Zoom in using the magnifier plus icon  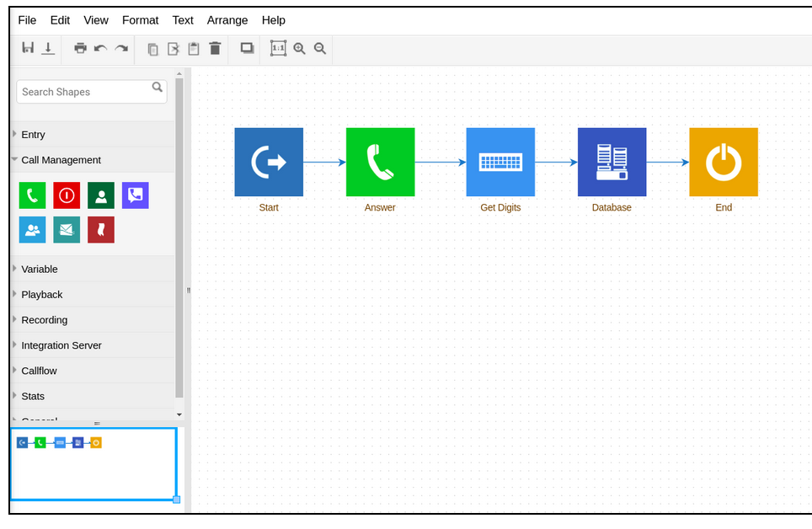(299, 49)
